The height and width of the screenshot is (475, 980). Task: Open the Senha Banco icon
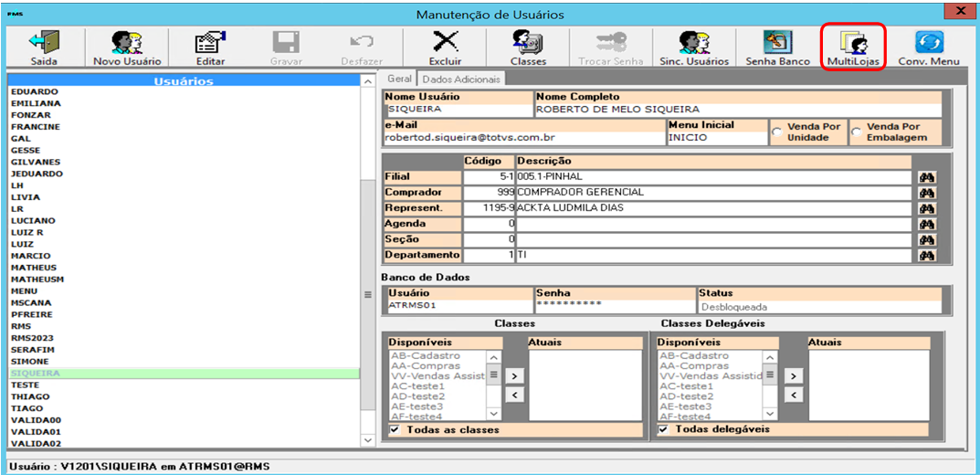(777, 43)
